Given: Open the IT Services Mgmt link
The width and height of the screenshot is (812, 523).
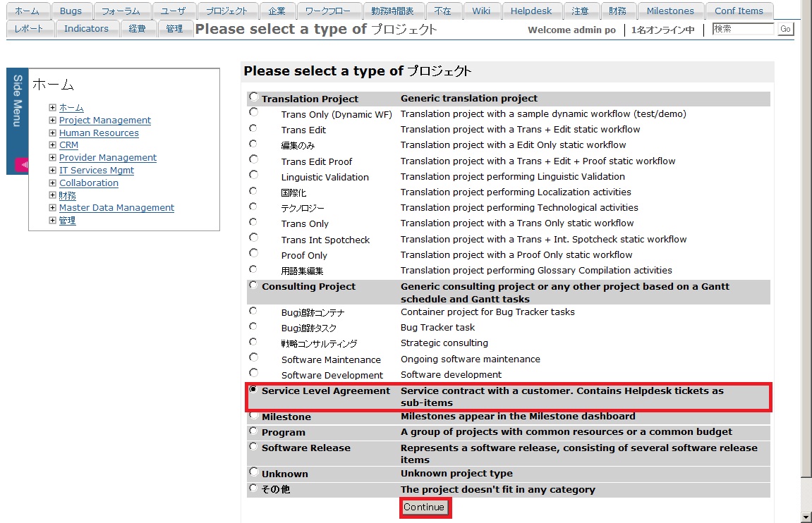Looking at the screenshot, I should click(x=97, y=170).
